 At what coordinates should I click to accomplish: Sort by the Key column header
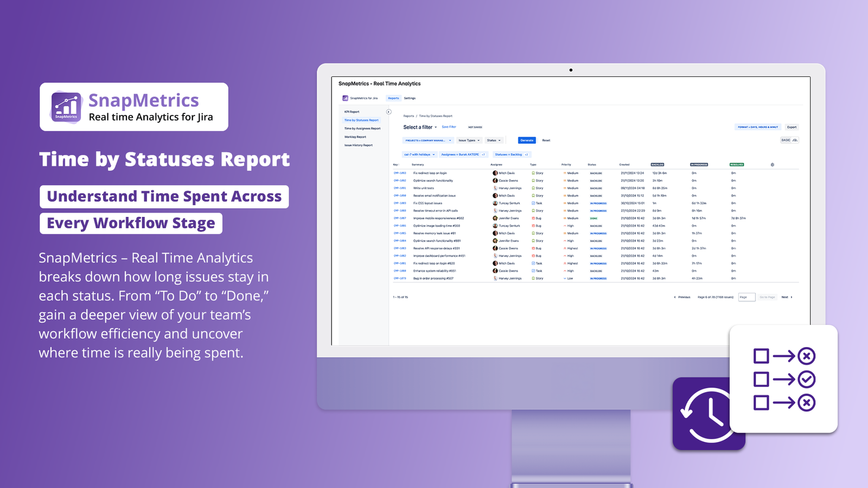click(x=396, y=164)
